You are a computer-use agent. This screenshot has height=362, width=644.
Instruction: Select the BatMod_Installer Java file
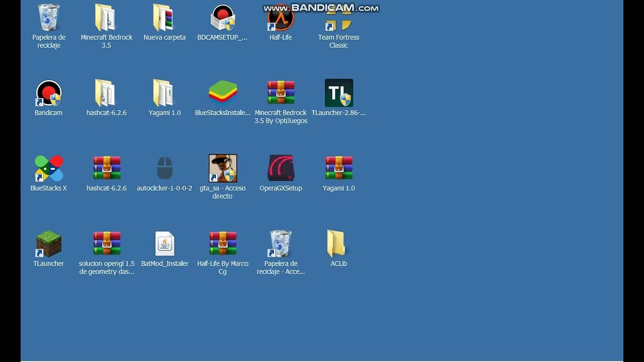tap(165, 244)
